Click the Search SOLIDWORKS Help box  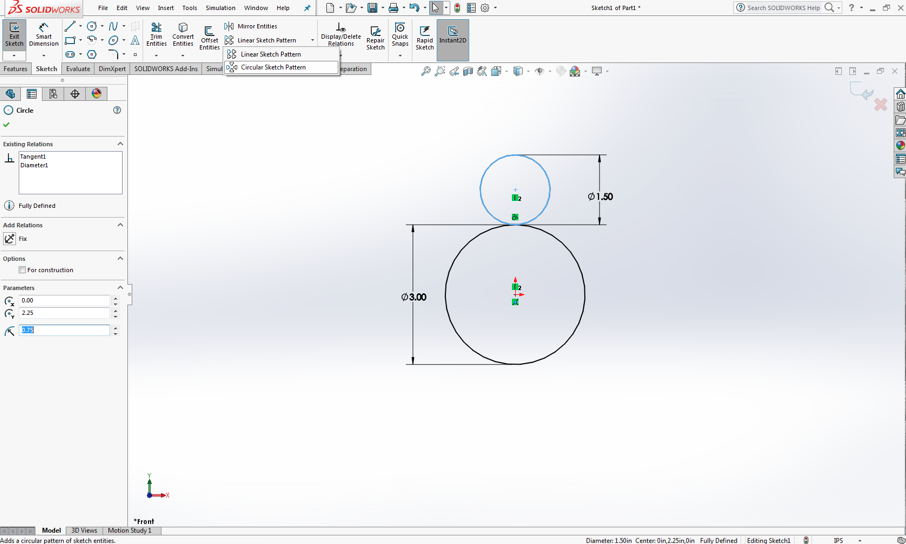[783, 8]
